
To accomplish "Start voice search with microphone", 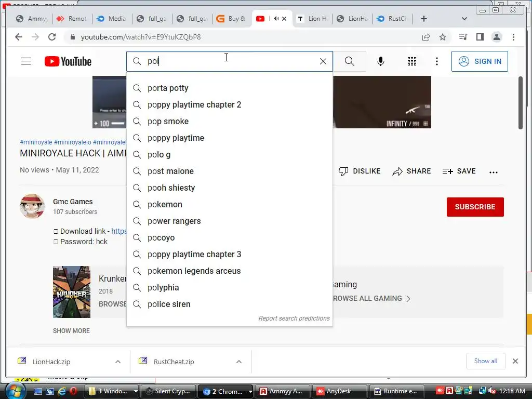I will tap(381, 61).
